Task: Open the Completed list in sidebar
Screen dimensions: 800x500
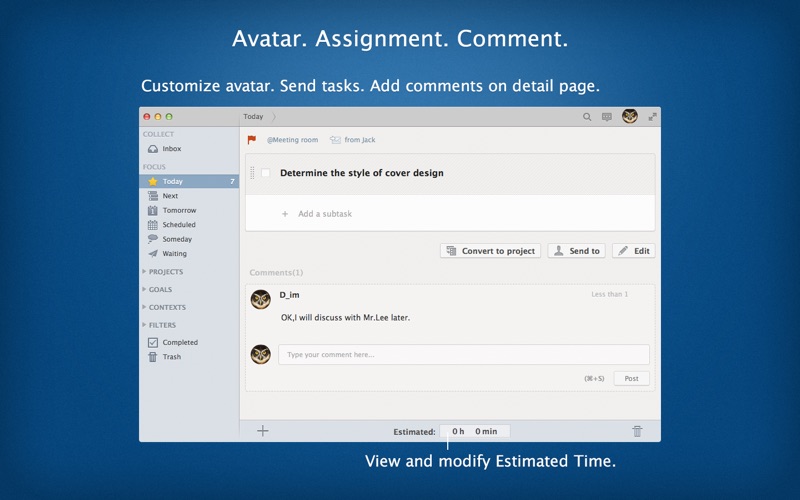Action: [179, 342]
